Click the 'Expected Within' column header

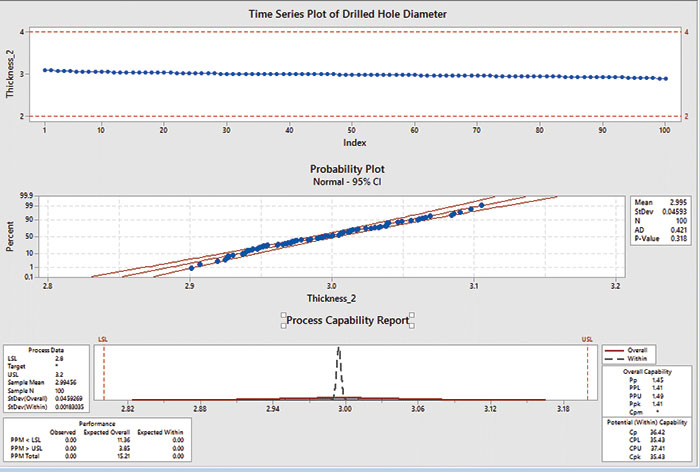tap(160, 432)
